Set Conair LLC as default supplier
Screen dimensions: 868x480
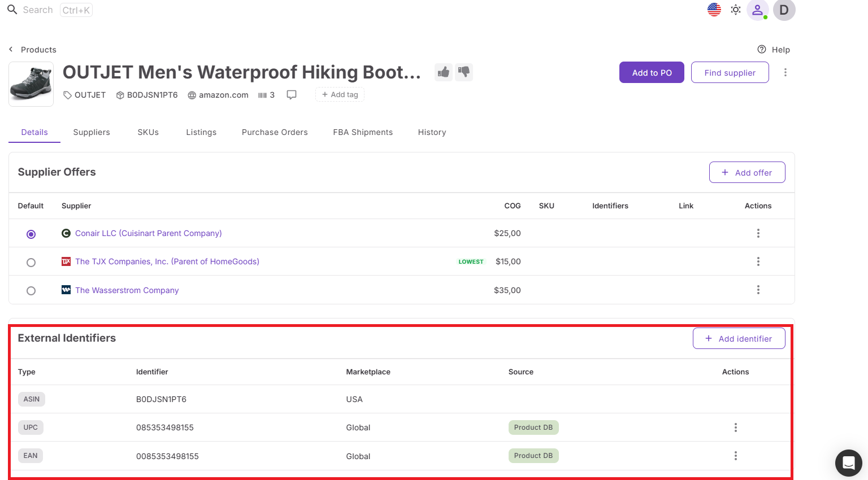[x=31, y=234]
